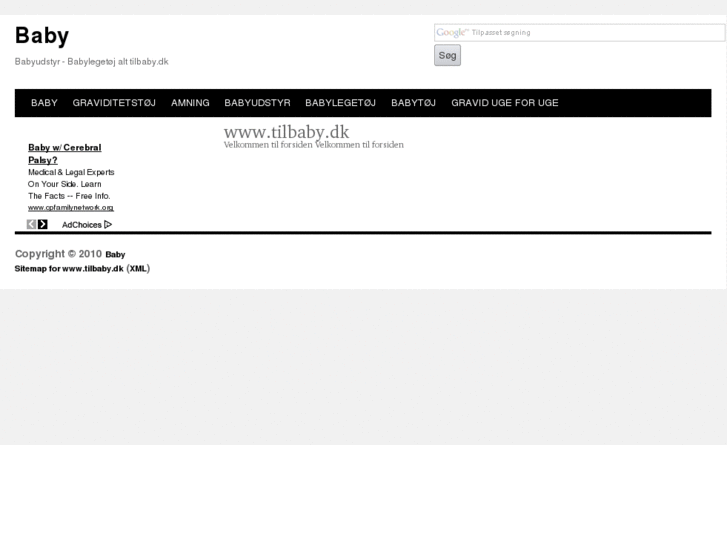Open Sitemap for www.tilbaby.dk link
Image resolution: width=727 pixels, height=545 pixels.
(x=69, y=269)
